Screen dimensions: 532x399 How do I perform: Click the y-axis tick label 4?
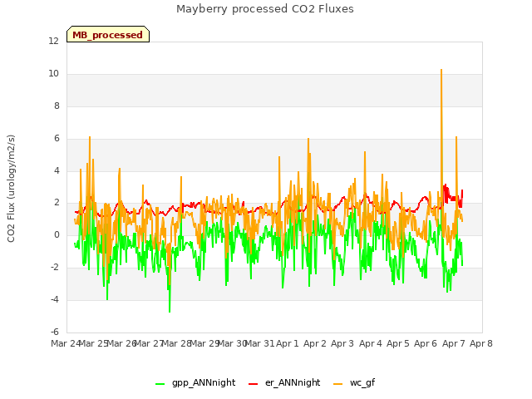click(x=57, y=170)
